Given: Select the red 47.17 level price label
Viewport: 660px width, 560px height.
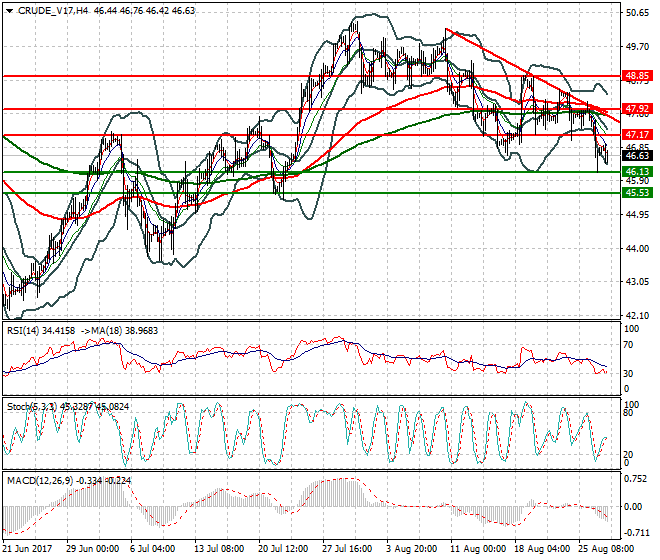Looking at the screenshot, I should (637, 135).
